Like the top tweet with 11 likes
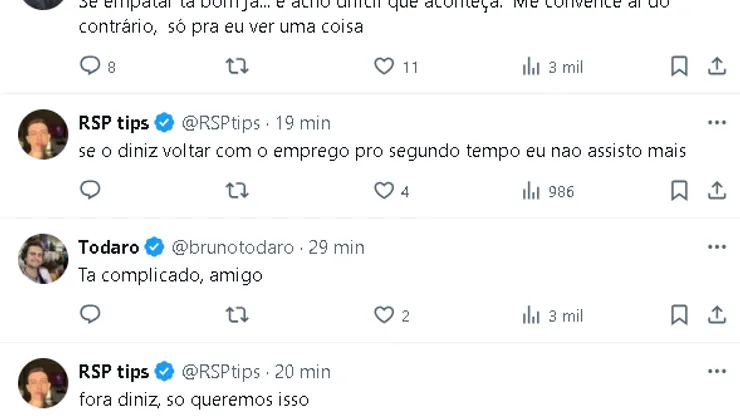The height and width of the screenshot is (416, 740). 385,66
